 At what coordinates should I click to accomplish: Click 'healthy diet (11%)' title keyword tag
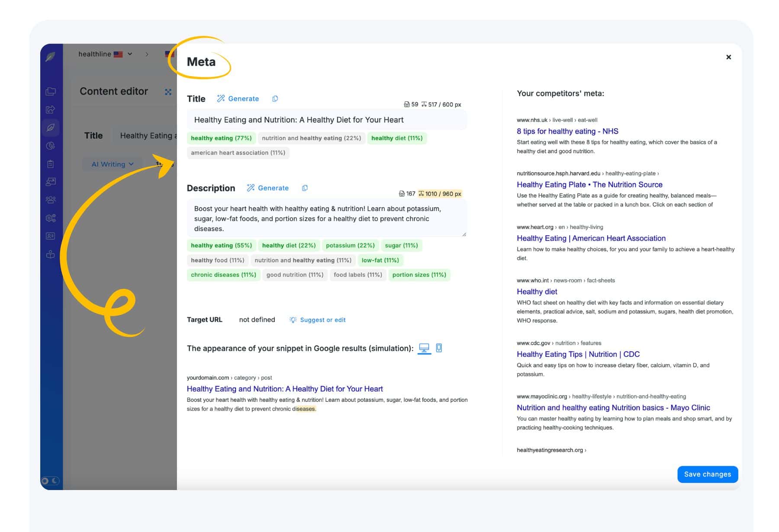click(397, 138)
